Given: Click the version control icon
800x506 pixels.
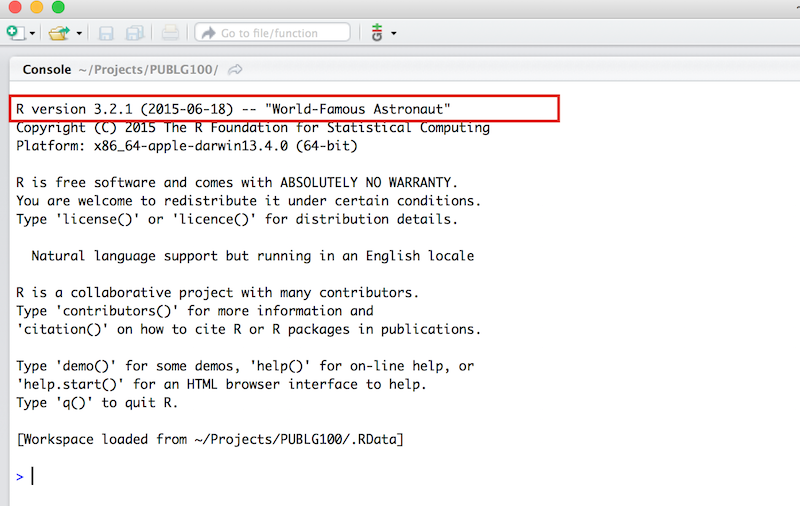Looking at the screenshot, I should tap(377, 33).
